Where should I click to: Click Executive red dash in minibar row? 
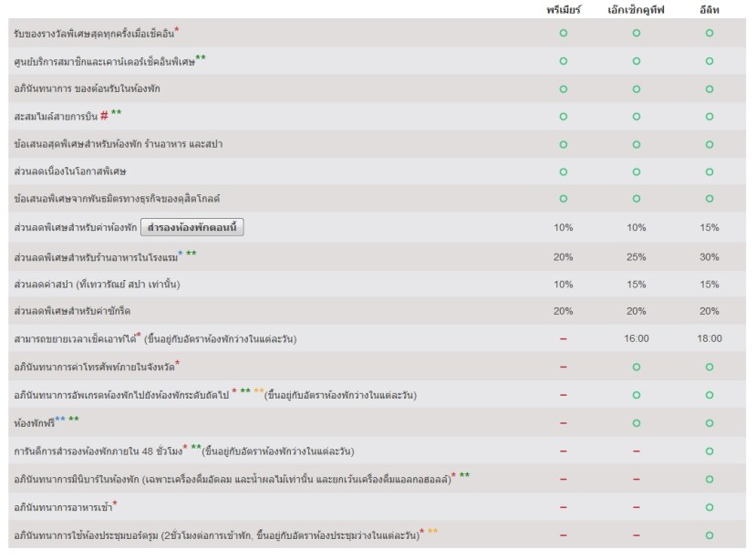coord(636,479)
